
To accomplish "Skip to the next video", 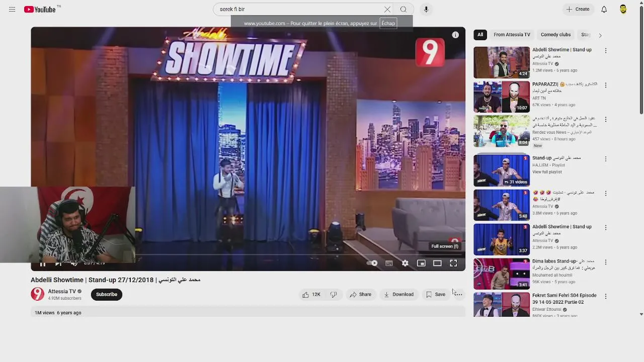I will click(58, 263).
